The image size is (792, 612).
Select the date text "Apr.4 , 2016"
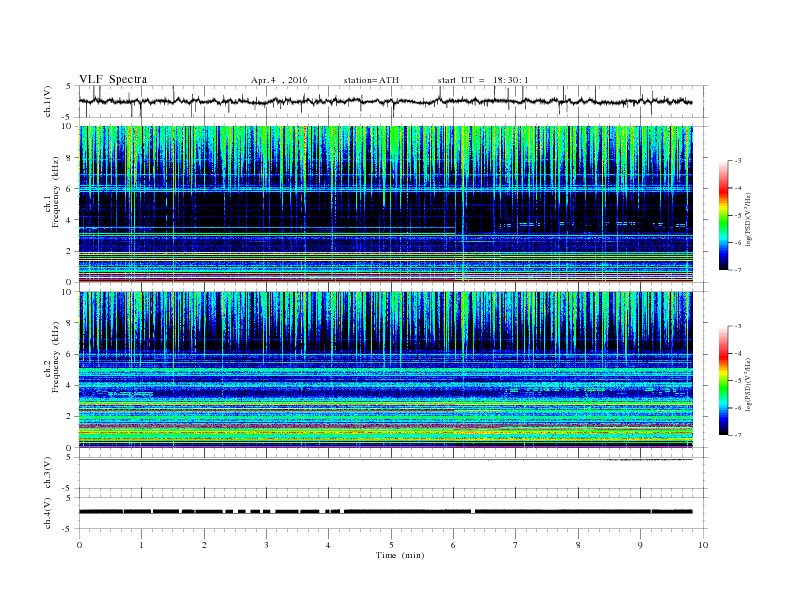click(279, 80)
